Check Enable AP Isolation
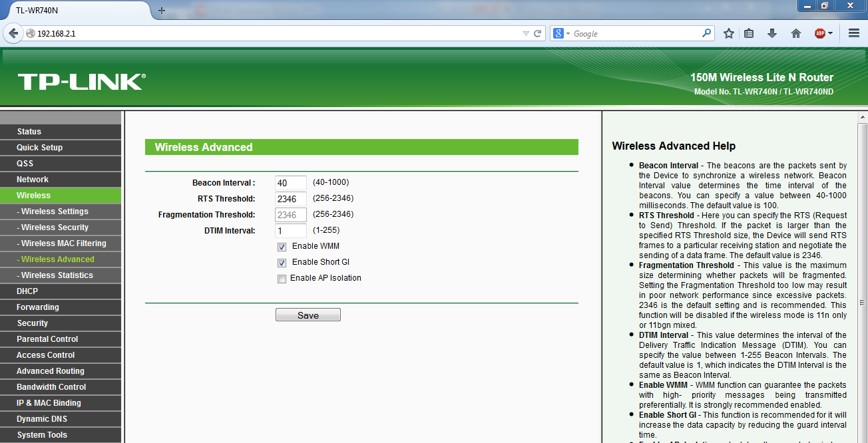This screenshot has height=443, width=868. pos(282,279)
